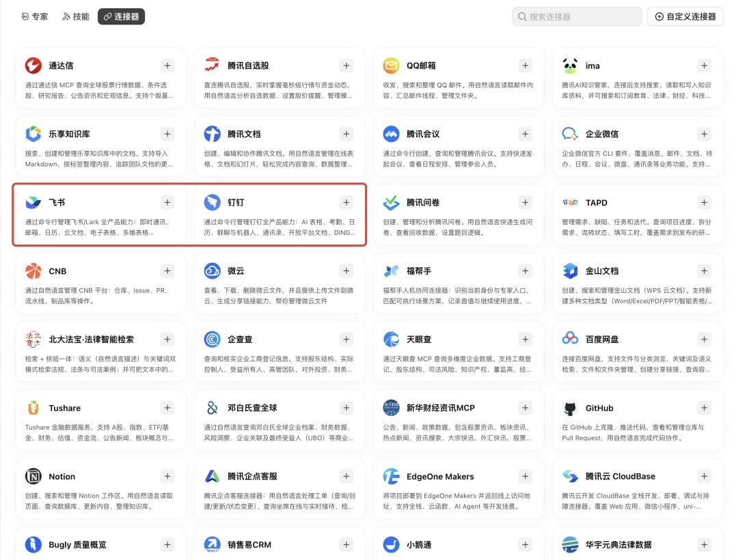
Task: Open the 腾讯文档 card title
Action: [x=244, y=134]
